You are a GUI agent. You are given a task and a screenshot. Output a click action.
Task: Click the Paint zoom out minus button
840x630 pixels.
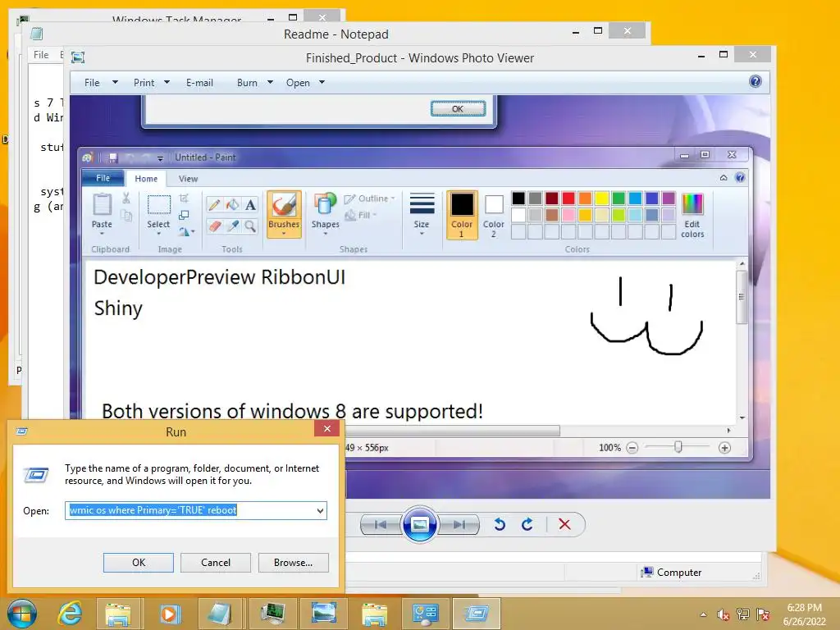632,447
